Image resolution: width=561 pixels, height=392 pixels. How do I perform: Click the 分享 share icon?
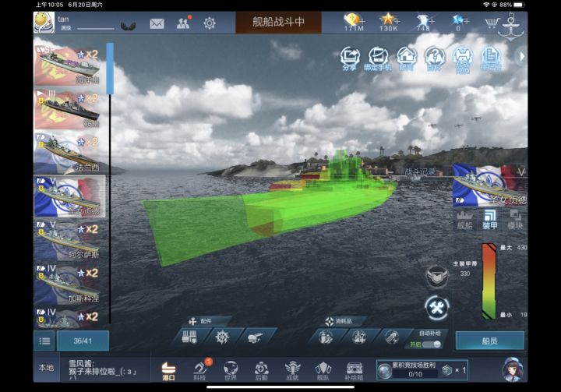pos(350,58)
